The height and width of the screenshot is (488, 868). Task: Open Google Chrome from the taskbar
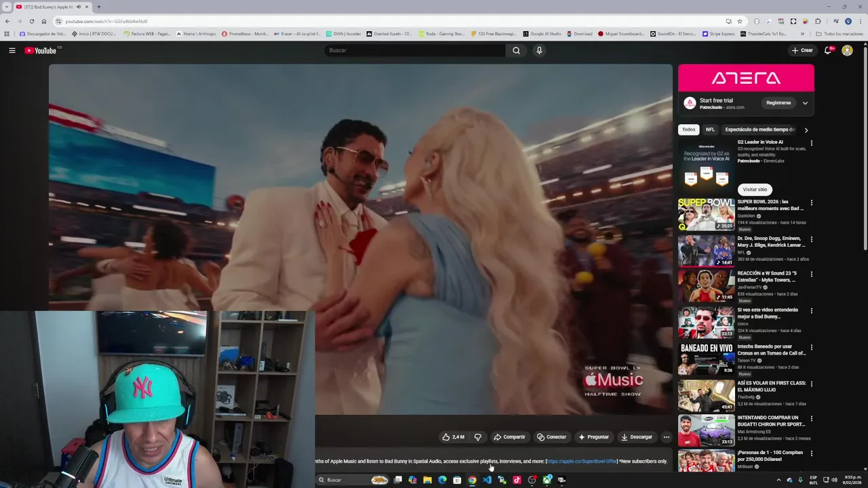(472, 480)
